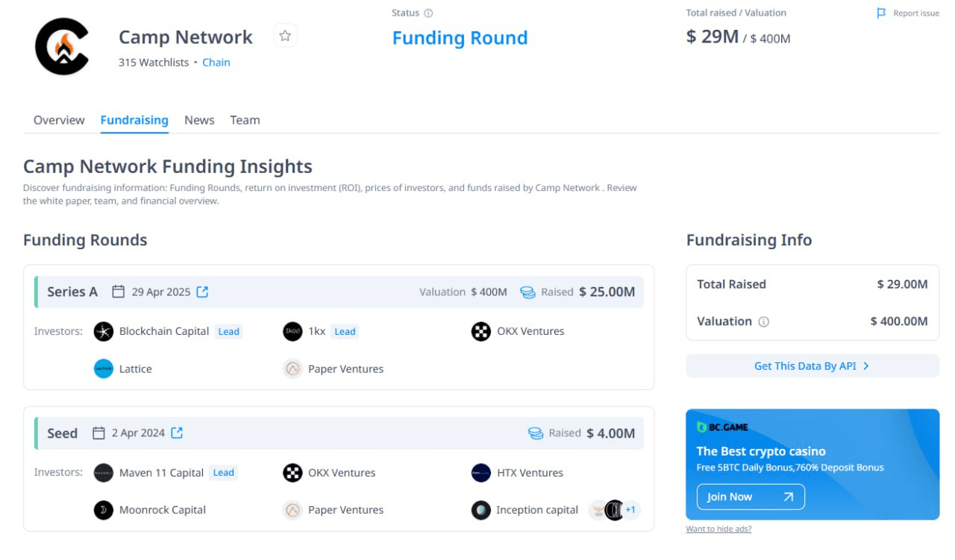Open OKX Ventures logo in Seed round

[292, 473]
